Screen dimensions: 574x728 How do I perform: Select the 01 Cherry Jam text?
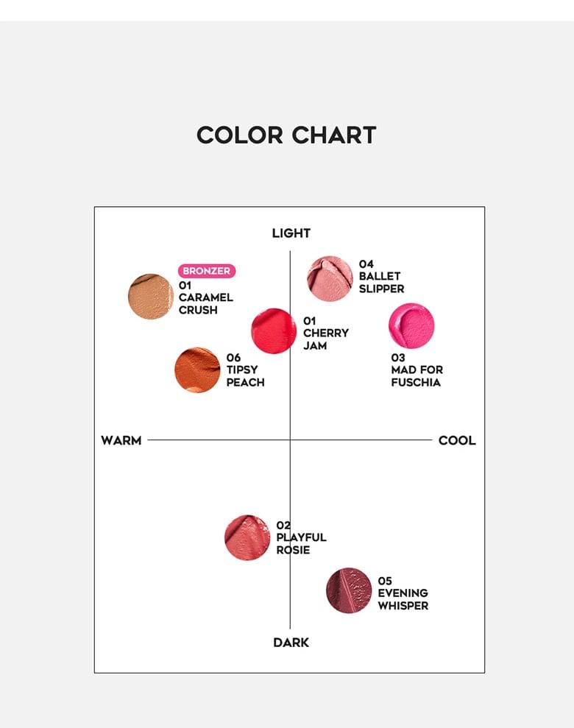325,333
